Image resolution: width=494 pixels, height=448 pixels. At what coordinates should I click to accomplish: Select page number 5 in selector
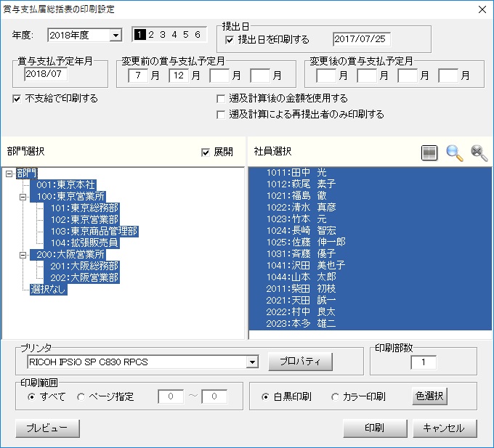tap(186, 35)
